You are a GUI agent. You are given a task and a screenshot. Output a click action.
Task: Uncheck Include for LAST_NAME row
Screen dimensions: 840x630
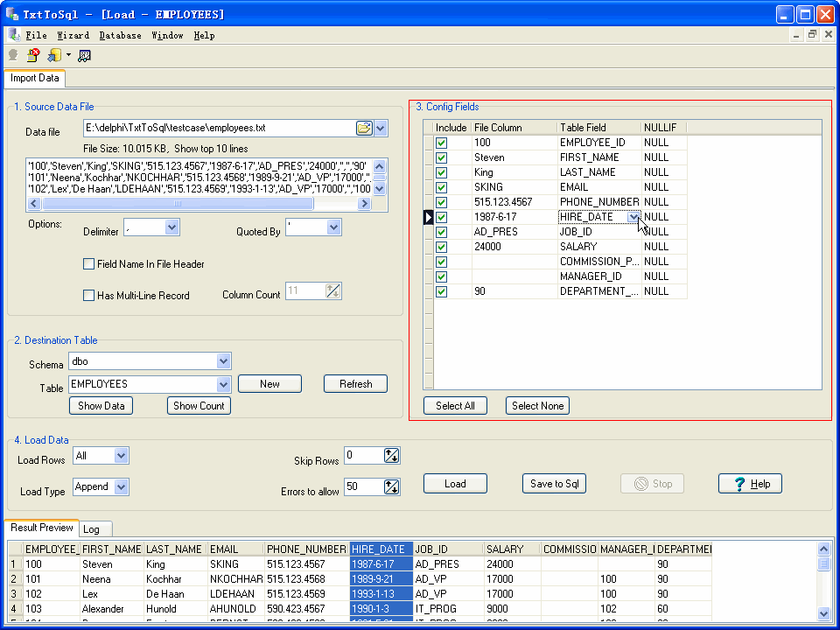tap(441, 172)
